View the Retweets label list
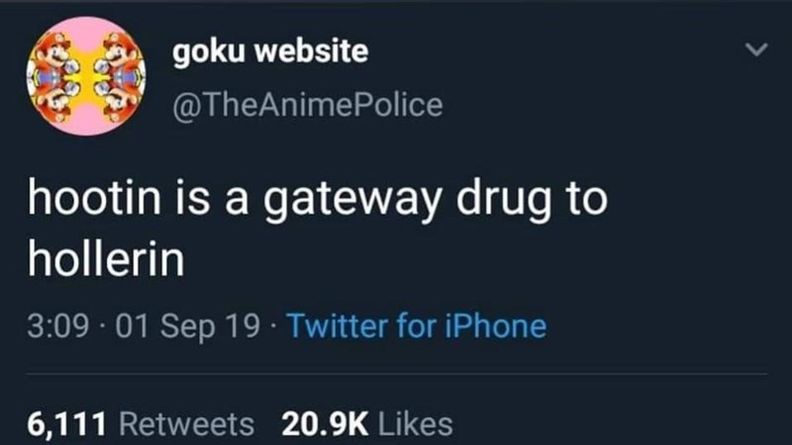The height and width of the screenshot is (445, 792). tap(186, 424)
